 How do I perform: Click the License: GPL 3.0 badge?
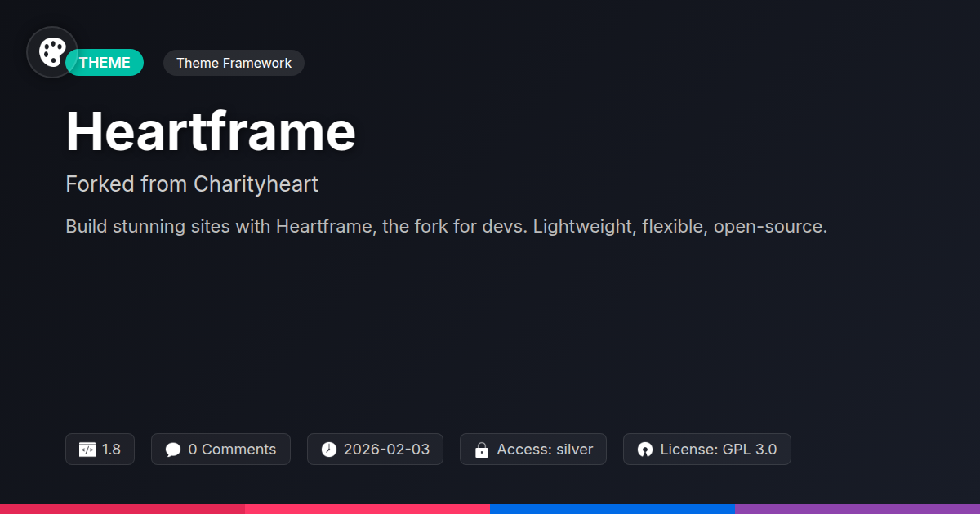tap(707, 450)
